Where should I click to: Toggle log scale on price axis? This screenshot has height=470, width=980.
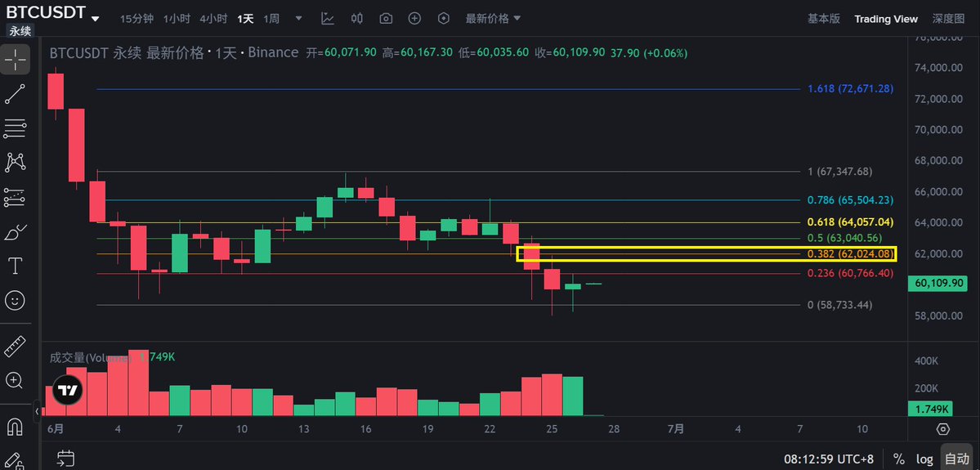[x=924, y=459]
